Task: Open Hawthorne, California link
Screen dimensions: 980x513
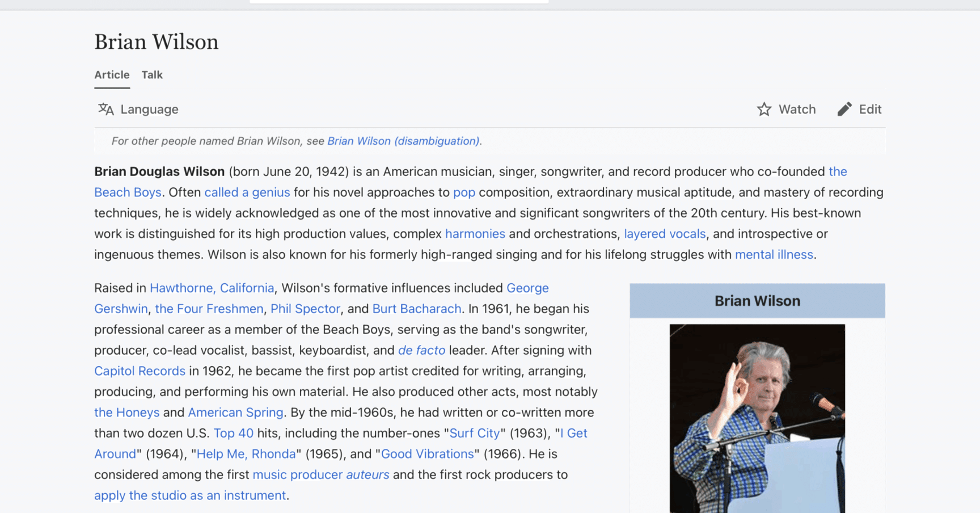Action: 212,288
